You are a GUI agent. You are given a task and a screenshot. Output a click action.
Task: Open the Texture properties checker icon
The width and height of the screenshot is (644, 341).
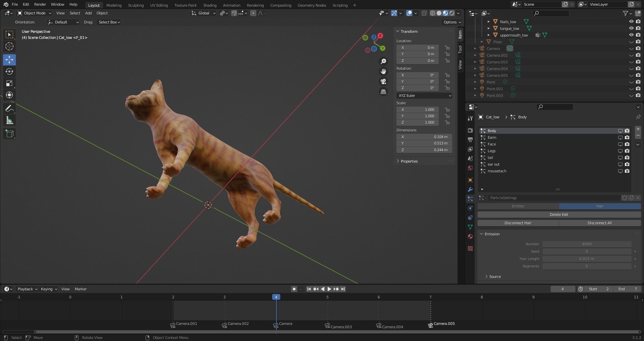(470, 248)
